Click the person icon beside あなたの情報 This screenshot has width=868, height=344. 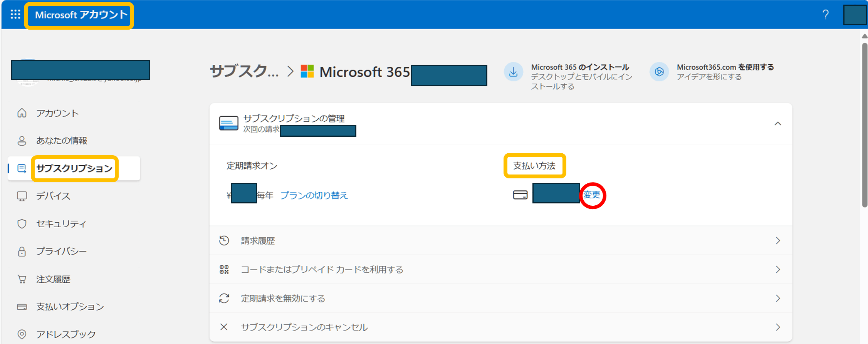[x=22, y=141]
